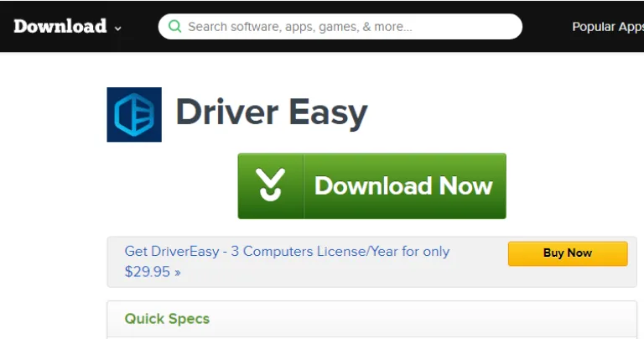Click the yellow Buy Now button

pyautogui.click(x=568, y=253)
